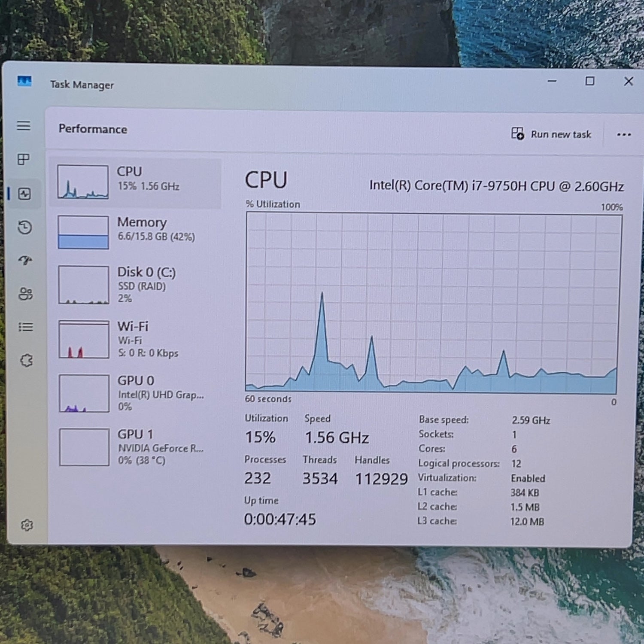Screen dimensions: 644x644
Task: Open Task Manager settings gear
Action: (27, 525)
